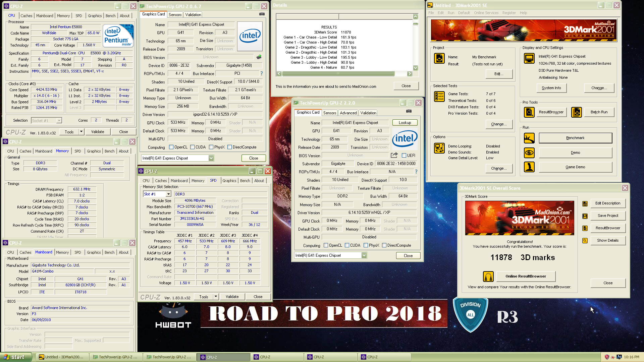This screenshot has width=644, height=362.
Task: Click GPU-Z 2.2.0 screenshot camera icon
Action: (409, 111)
